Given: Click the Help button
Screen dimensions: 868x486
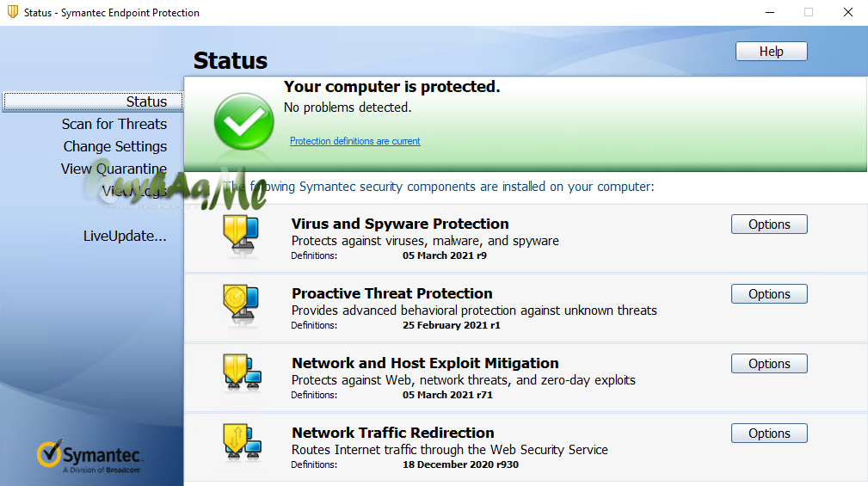Looking at the screenshot, I should 771,52.
